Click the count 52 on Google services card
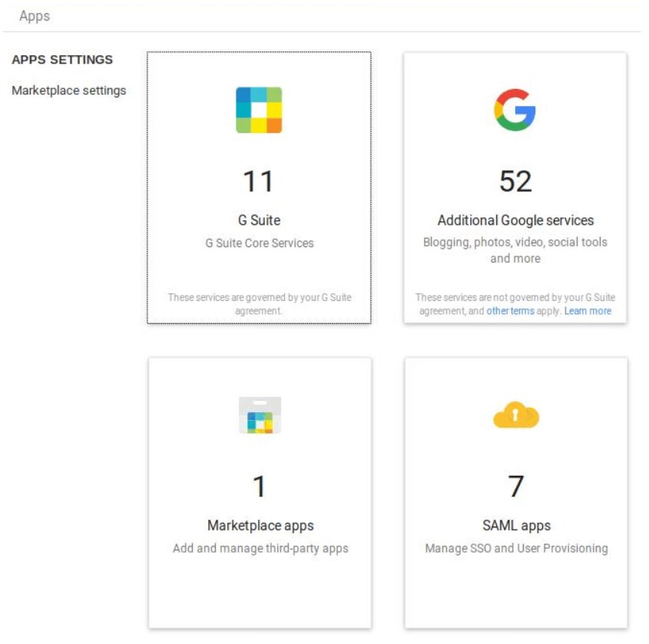649x644 pixels. 515,181
